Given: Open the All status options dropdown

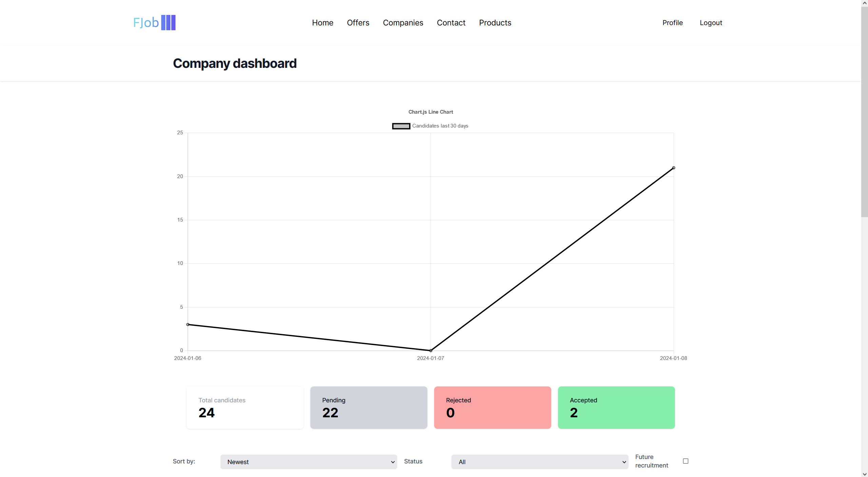Looking at the screenshot, I should [x=540, y=462].
